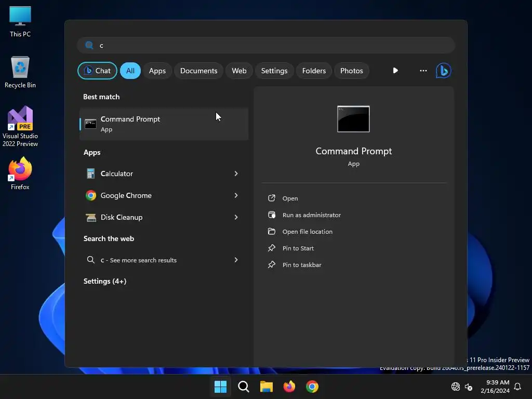532x399 pixels.
Task: Click Pin to taskbar
Action: coord(302,265)
